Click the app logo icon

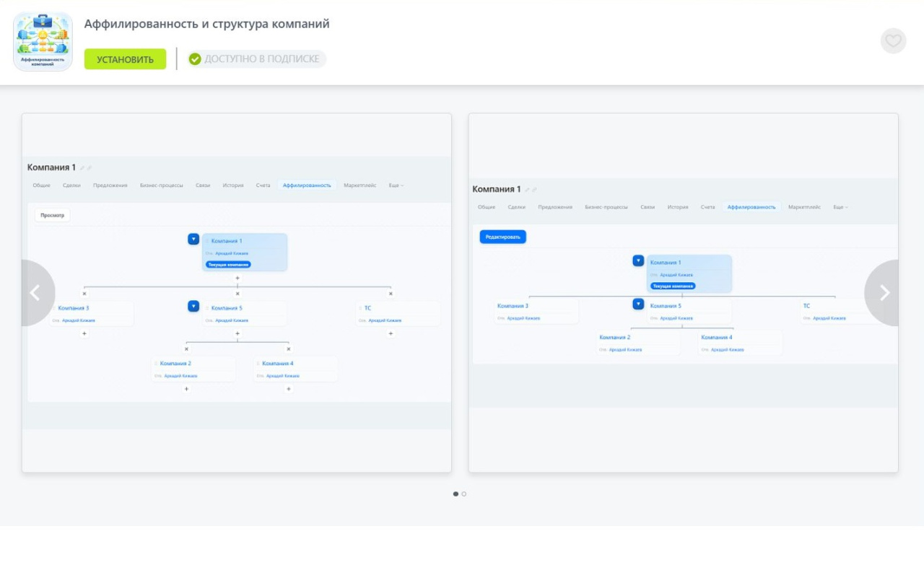coord(43,41)
